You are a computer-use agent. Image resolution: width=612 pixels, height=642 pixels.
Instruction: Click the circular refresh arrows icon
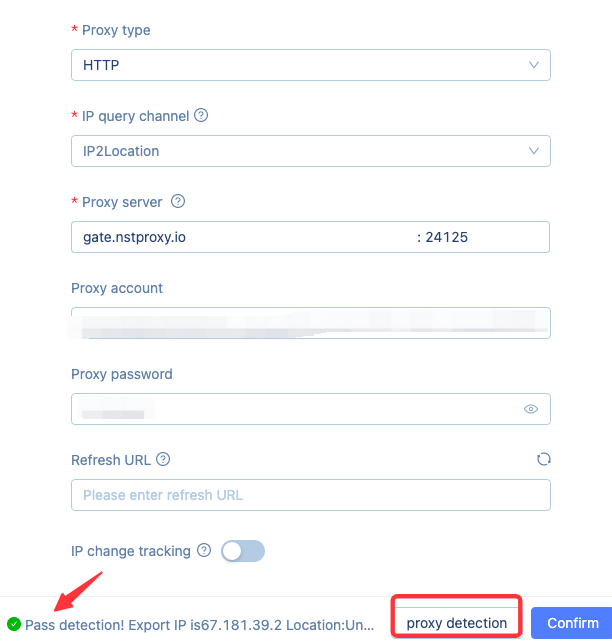point(543,459)
